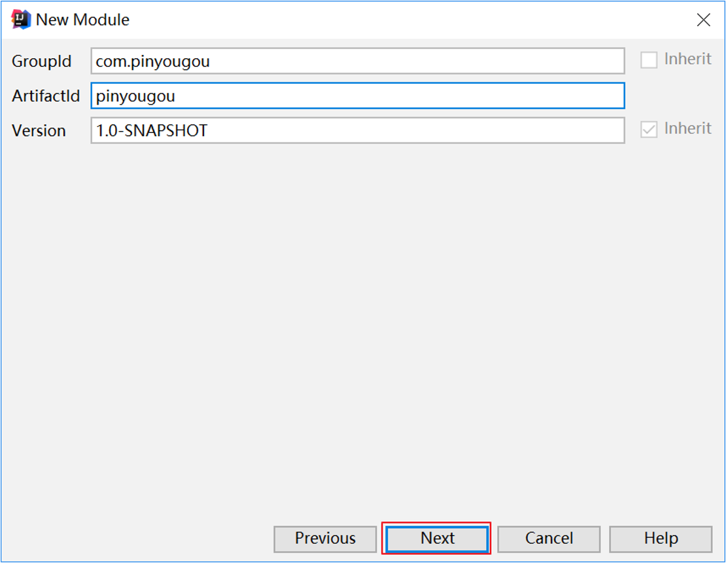728x563 pixels.
Task: Click the Version label
Action: tap(39, 131)
